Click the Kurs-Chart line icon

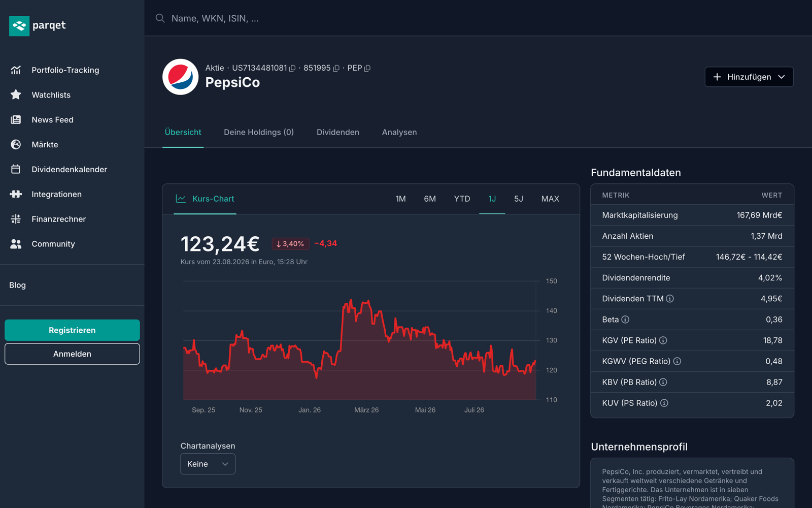click(181, 199)
